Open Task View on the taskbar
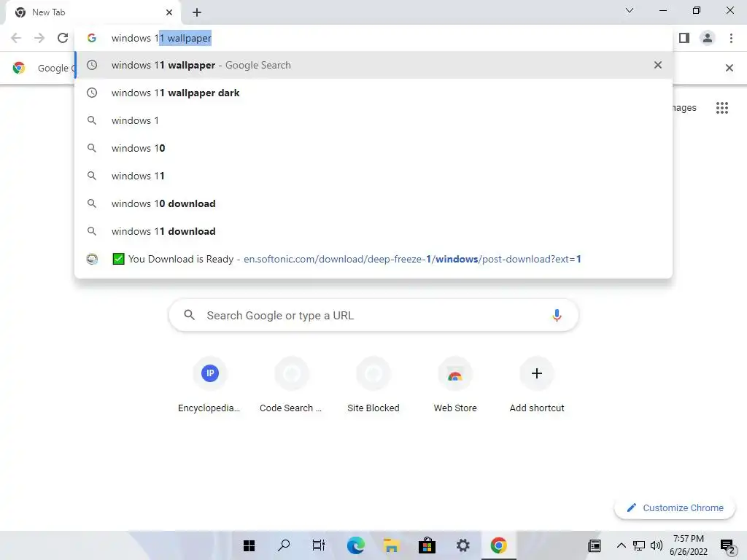The image size is (747, 560). tap(319, 545)
